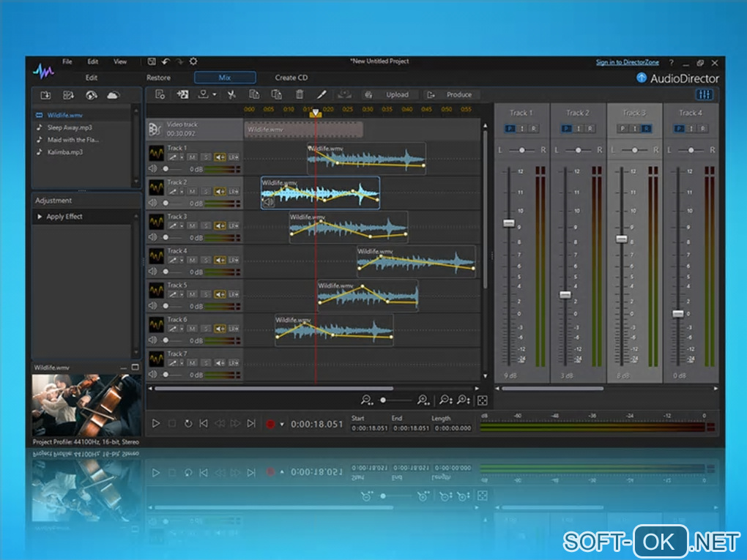
Task: Select the pen envelope tool in toolbar
Action: click(322, 94)
